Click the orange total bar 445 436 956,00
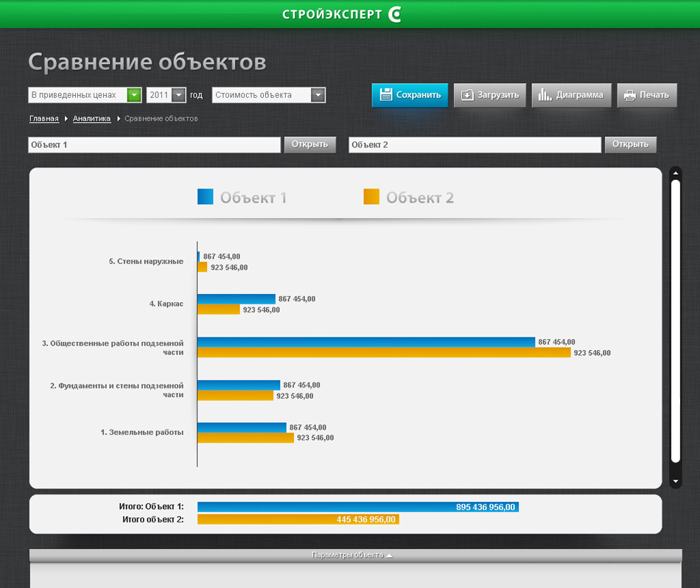 [x=298, y=519]
